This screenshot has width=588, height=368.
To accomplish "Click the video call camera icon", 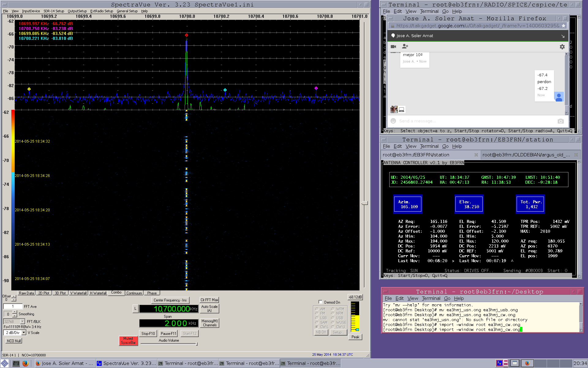I will (394, 47).
